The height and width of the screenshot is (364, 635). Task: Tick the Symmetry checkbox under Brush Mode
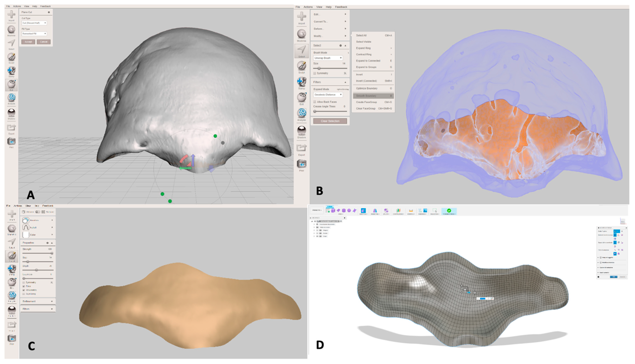(315, 73)
